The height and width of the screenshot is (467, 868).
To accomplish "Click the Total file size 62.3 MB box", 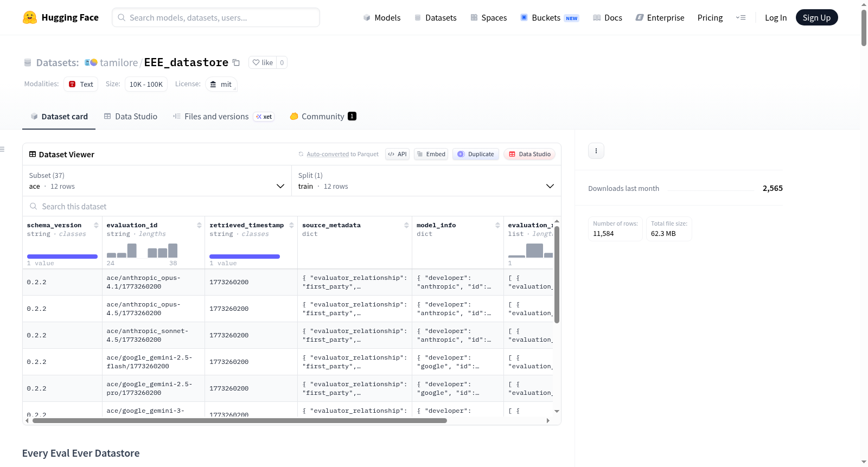I will 669,229.
